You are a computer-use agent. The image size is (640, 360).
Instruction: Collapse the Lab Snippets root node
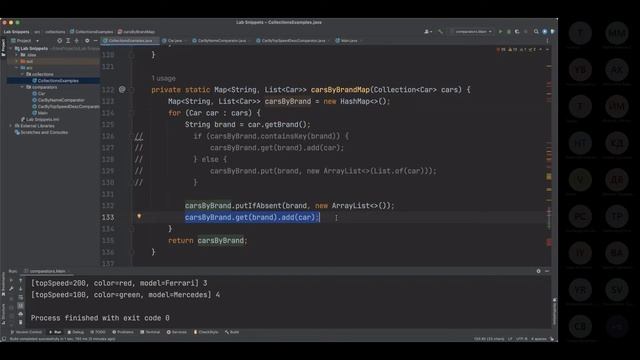pos(11,48)
